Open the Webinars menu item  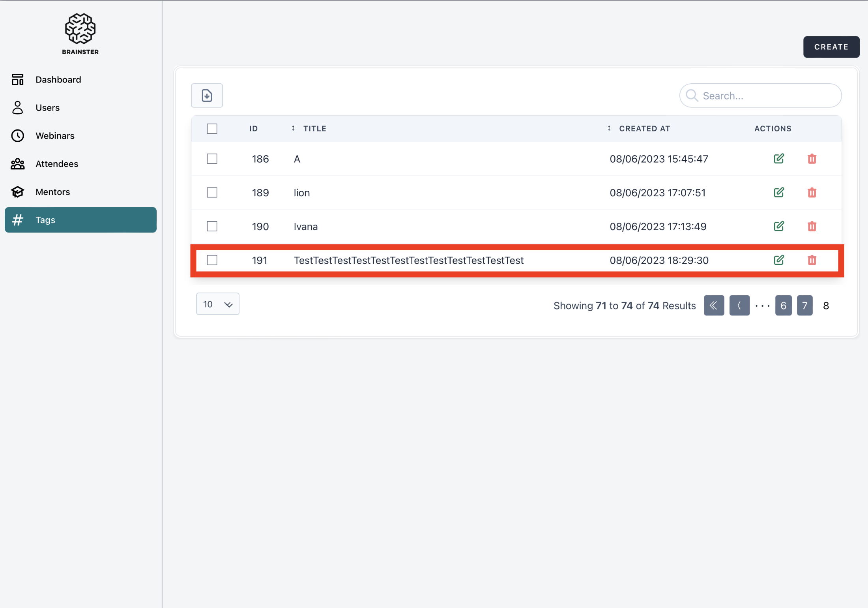click(55, 136)
